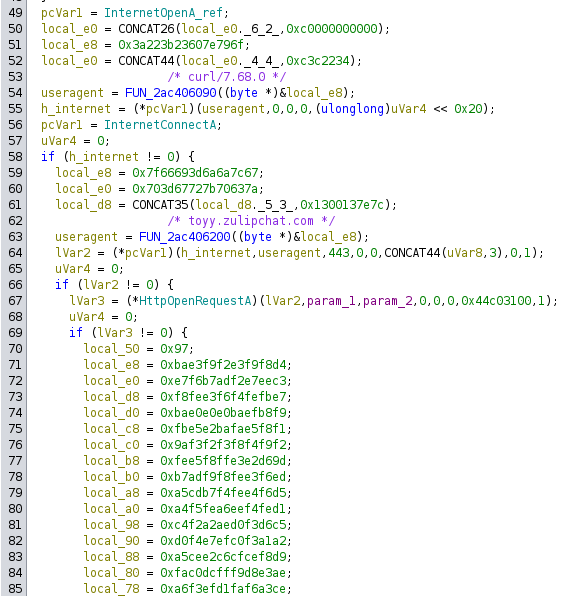The image size is (573, 596).
Task: Click the InternetOpenA_ref symbol on line 49
Action: pyautogui.click(x=163, y=13)
